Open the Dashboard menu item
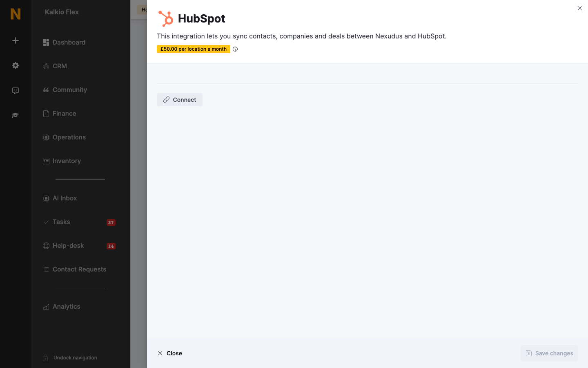The width and height of the screenshot is (588, 368). tap(64, 43)
